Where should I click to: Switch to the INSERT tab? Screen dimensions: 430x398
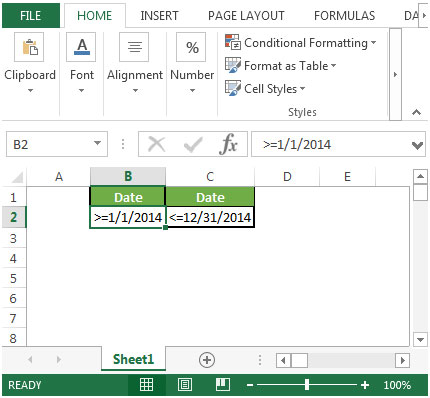click(159, 16)
